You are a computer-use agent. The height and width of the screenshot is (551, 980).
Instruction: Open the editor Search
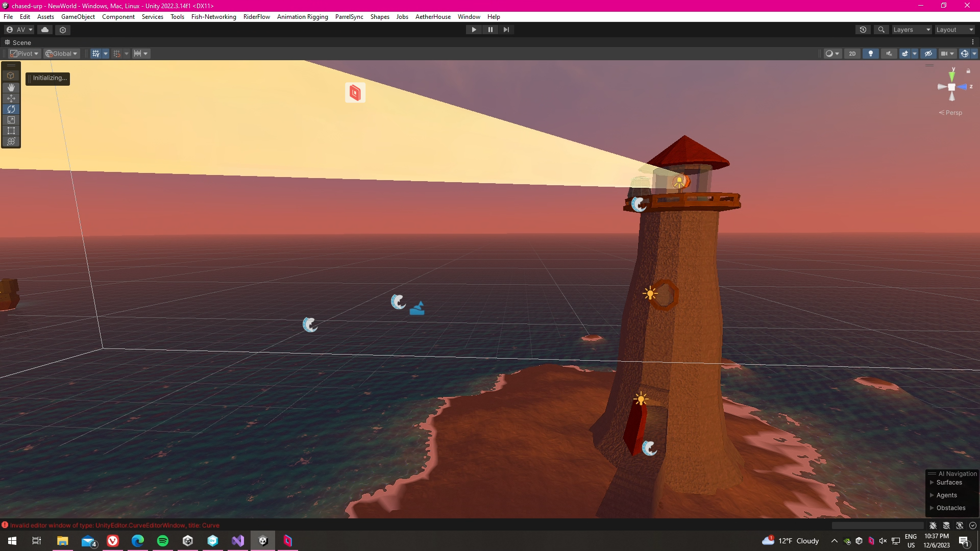[x=881, y=30]
